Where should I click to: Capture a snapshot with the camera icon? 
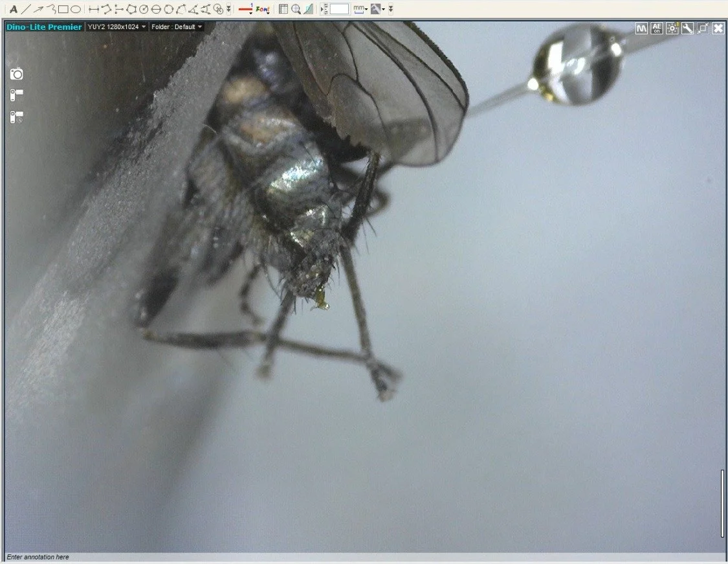17,74
